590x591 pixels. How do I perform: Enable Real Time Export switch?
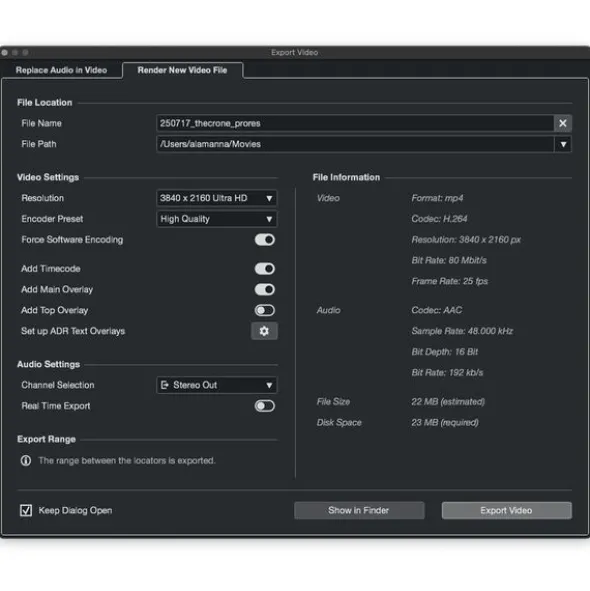(x=265, y=406)
